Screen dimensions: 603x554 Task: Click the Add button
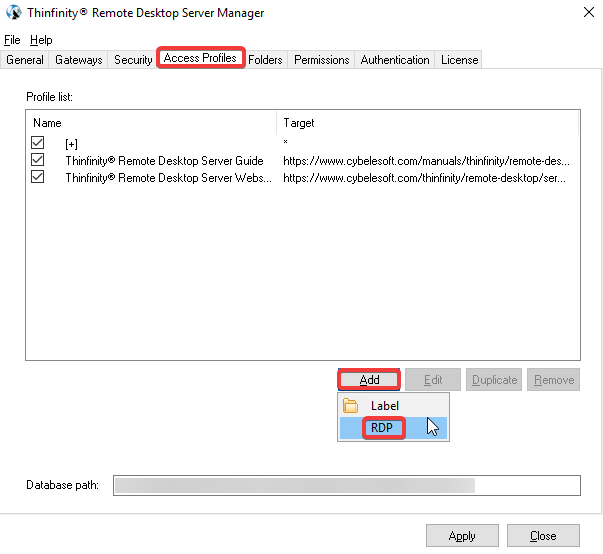tap(369, 380)
